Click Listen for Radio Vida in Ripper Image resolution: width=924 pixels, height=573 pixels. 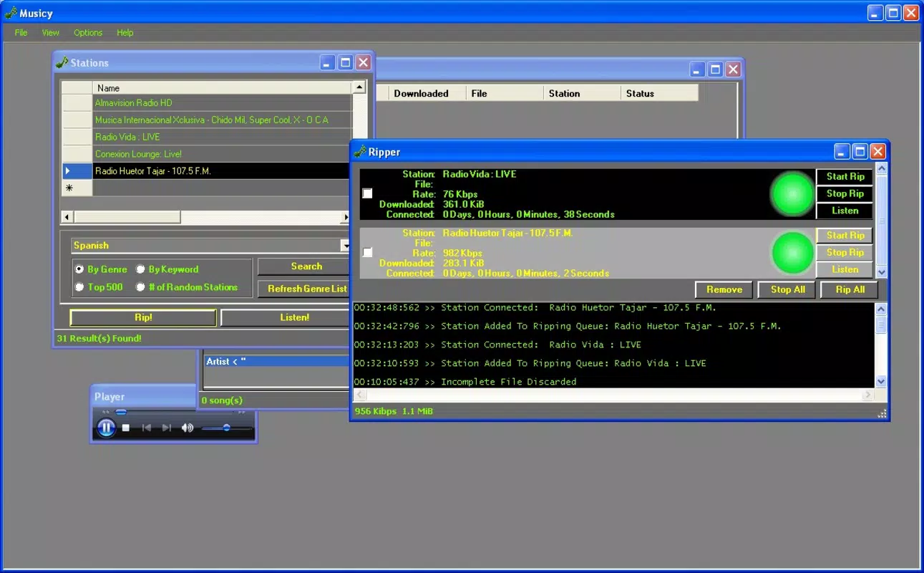[845, 211]
